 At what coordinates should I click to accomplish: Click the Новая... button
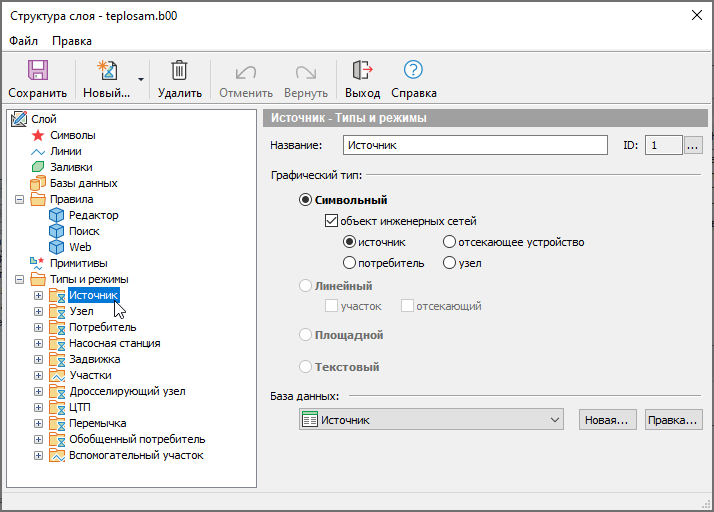pyautogui.click(x=607, y=420)
